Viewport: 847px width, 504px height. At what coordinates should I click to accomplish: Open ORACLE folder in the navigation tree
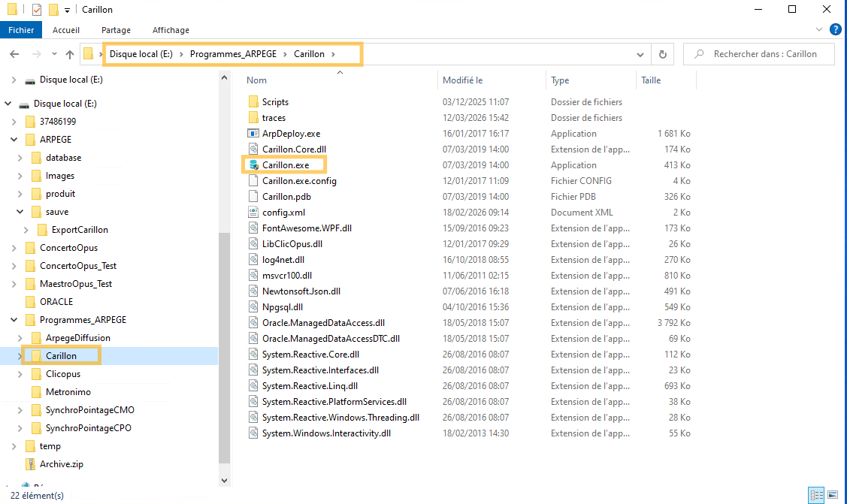[56, 302]
